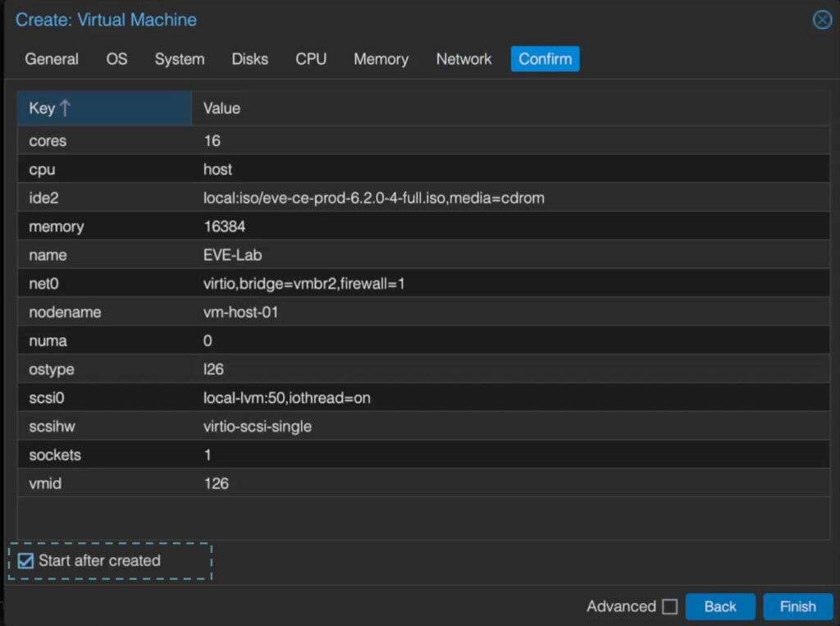Open the CPU tab
This screenshot has height=626, width=840.
(311, 59)
